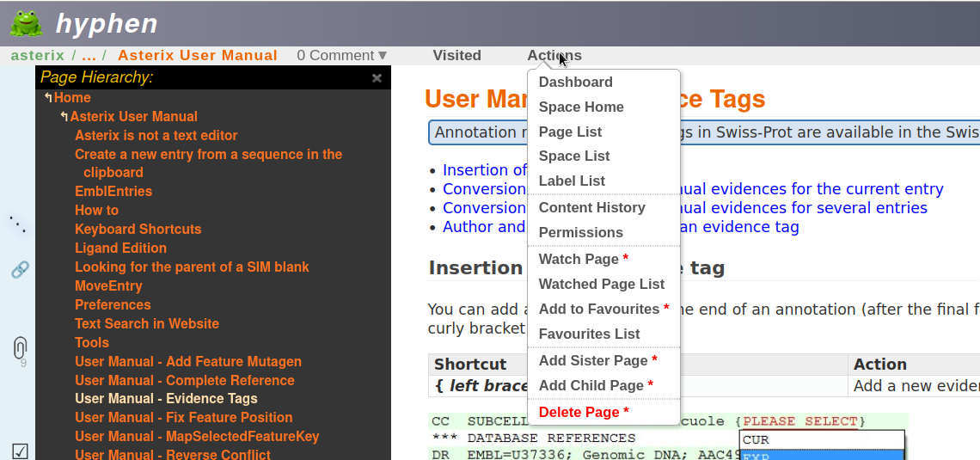Click the Action table header
980x460 pixels.
click(x=880, y=365)
